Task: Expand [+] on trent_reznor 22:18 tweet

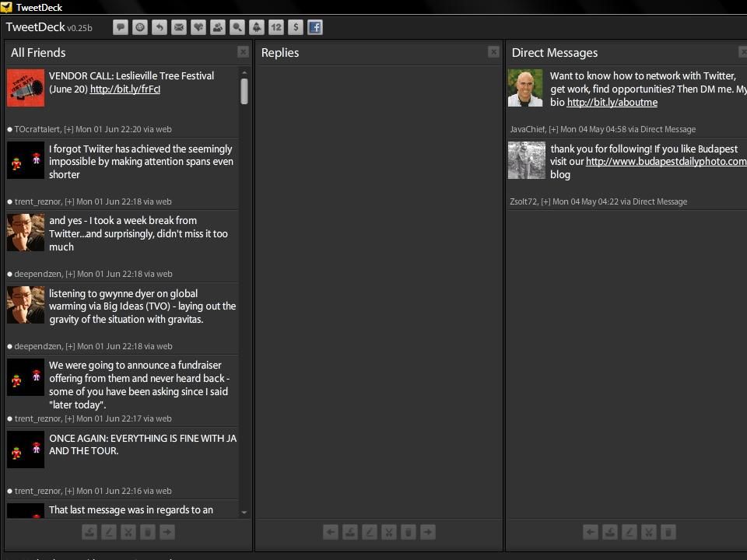Action: (69, 202)
